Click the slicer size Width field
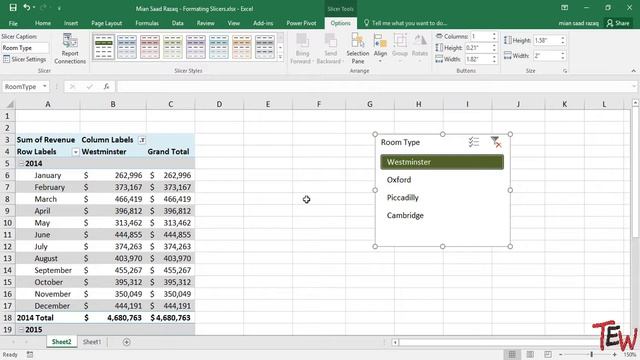The image size is (640, 360). [547, 56]
